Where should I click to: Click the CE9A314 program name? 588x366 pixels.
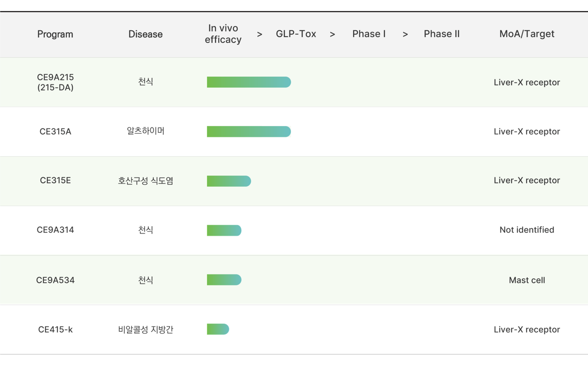click(55, 230)
